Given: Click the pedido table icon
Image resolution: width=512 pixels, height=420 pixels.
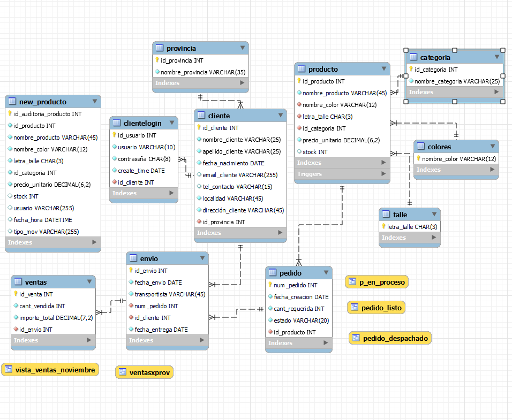Looking at the screenshot, I should [x=272, y=273].
